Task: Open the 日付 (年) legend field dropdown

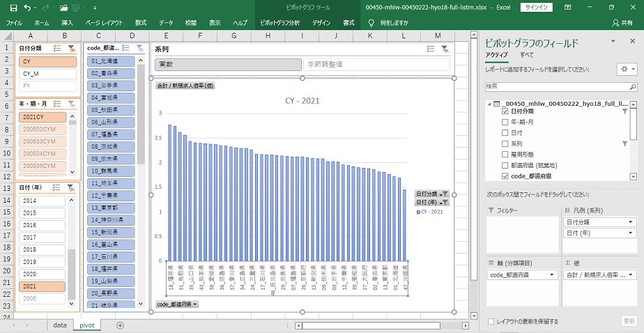Action: (x=631, y=233)
